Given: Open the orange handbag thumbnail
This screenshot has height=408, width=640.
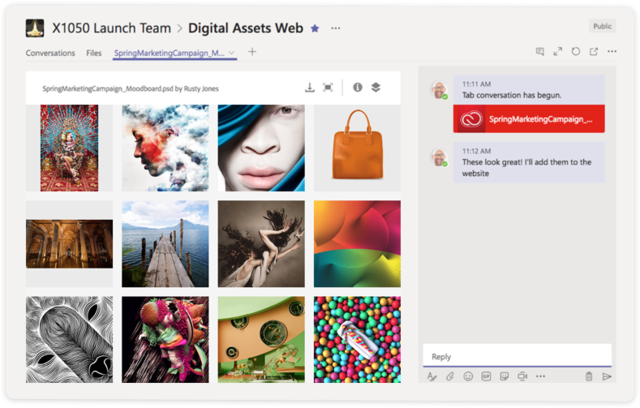Looking at the screenshot, I should pos(357,148).
